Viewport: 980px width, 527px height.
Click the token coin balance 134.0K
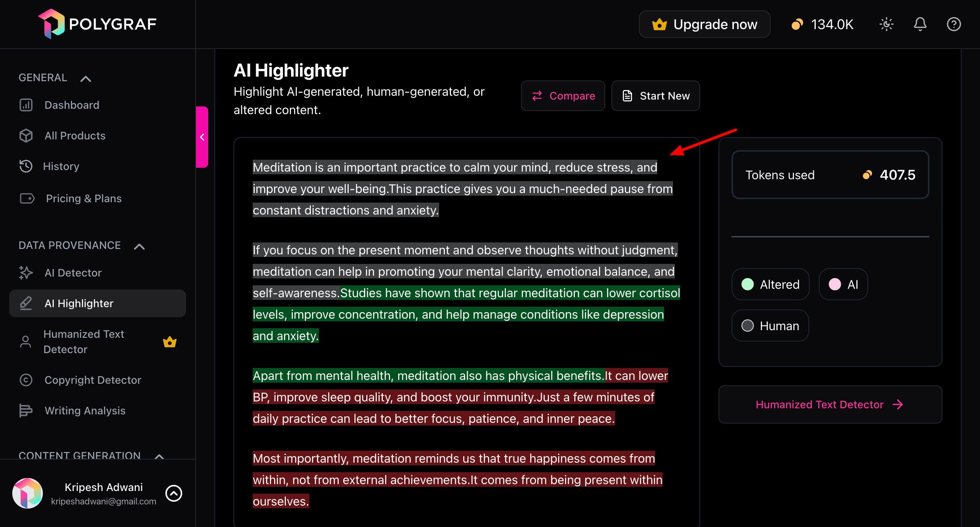[823, 25]
